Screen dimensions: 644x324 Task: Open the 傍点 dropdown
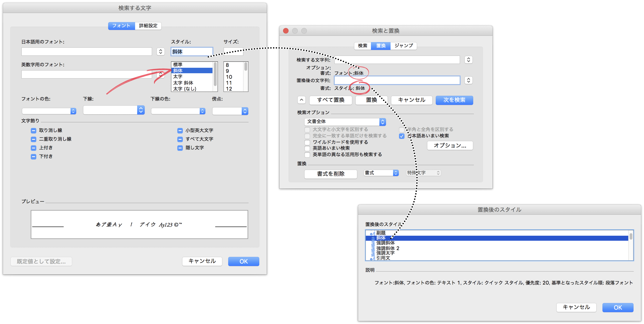click(x=230, y=111)
